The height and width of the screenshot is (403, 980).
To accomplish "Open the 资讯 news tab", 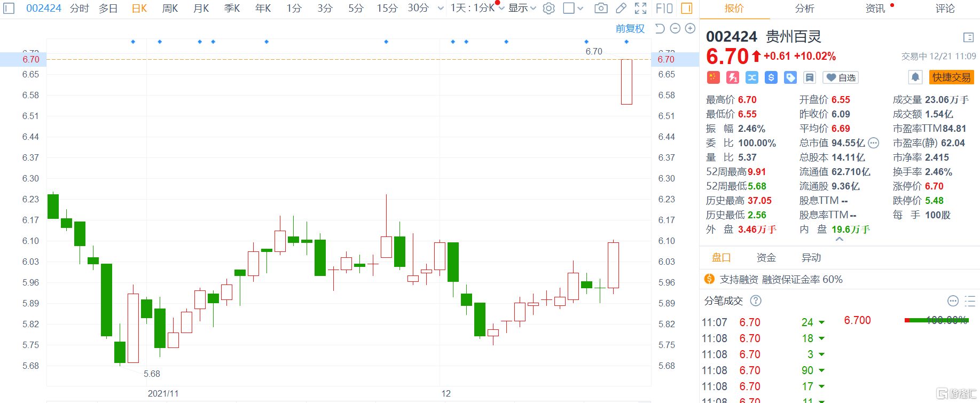I will click(x=875, y=9).
